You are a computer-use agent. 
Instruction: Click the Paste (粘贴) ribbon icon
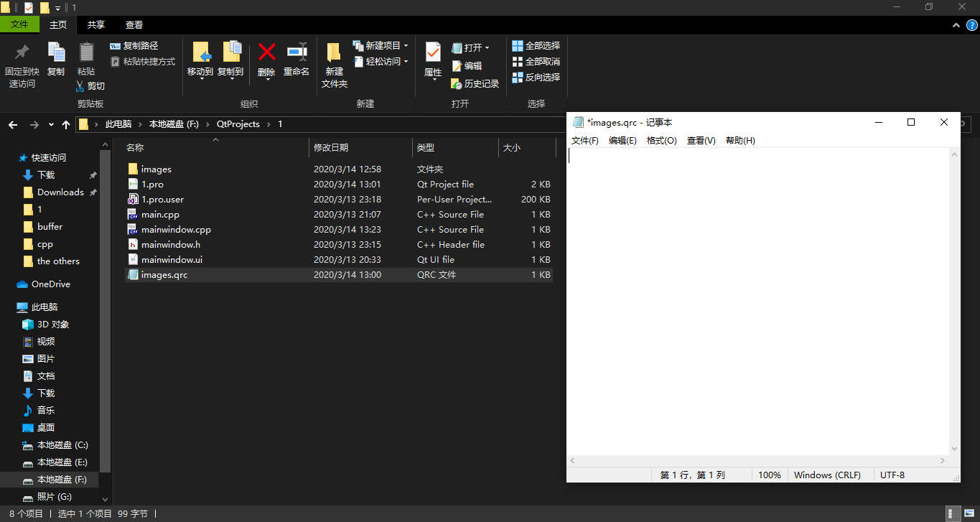[86, 52]
